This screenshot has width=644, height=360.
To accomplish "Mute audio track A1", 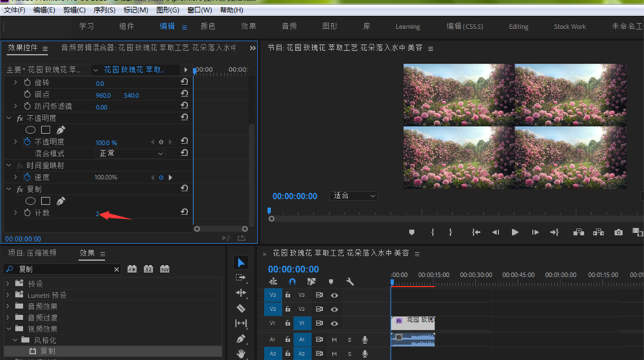I will coord(334,339).
